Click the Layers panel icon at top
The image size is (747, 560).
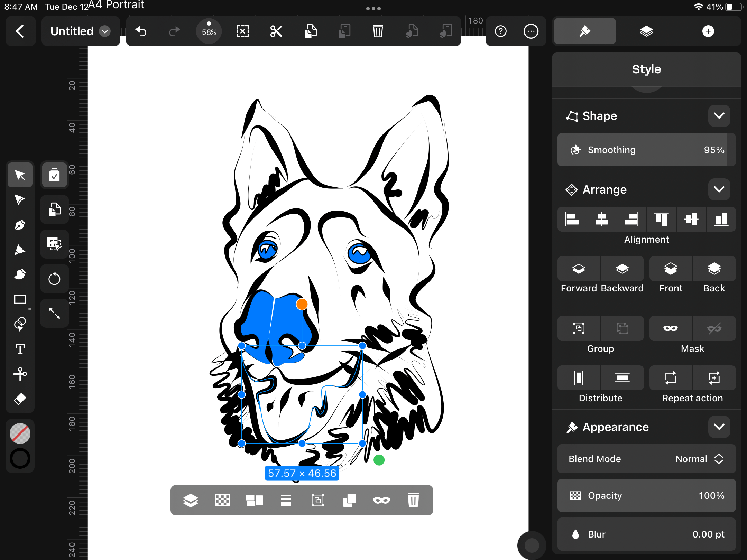645,31
